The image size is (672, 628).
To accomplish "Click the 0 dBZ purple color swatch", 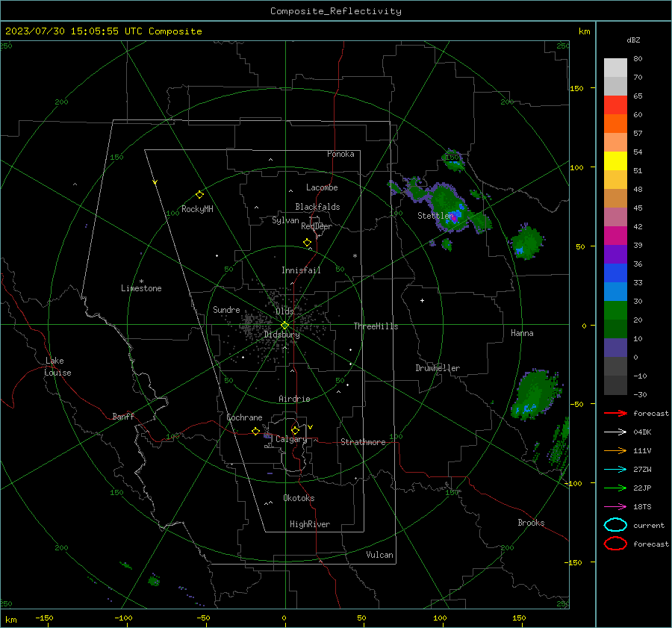I will coord(615,348).
